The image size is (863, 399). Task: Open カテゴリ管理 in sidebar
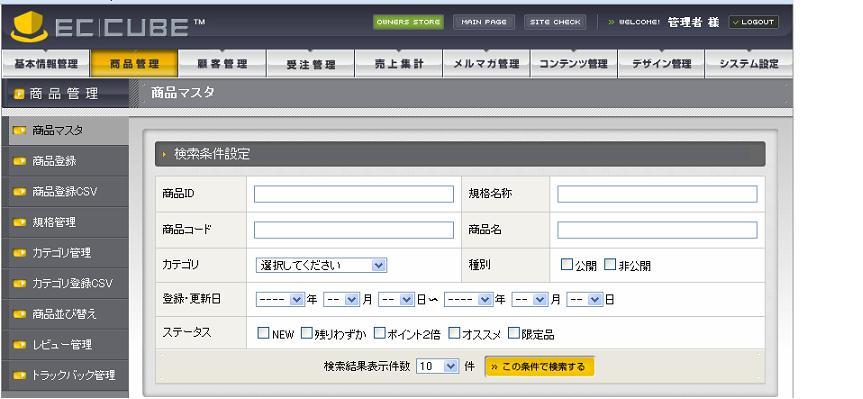coord(65,253)
